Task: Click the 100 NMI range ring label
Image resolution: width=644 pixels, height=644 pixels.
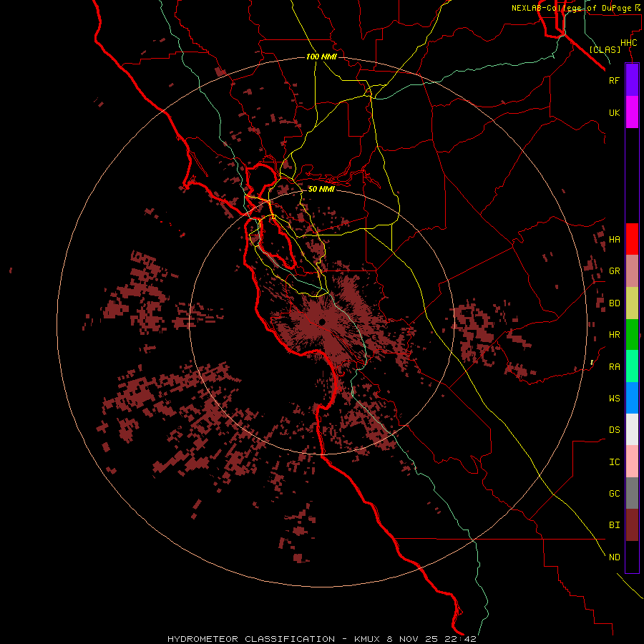Action: click(321, 57)
